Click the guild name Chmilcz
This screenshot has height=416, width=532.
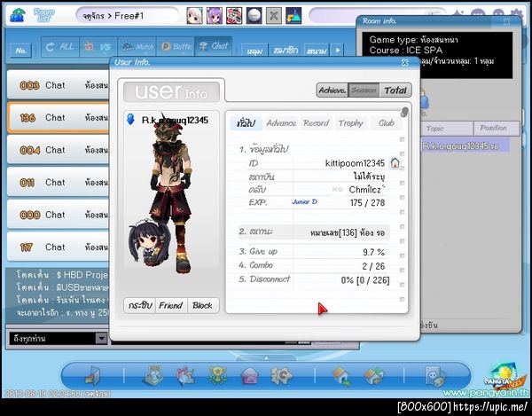[365, 189]
